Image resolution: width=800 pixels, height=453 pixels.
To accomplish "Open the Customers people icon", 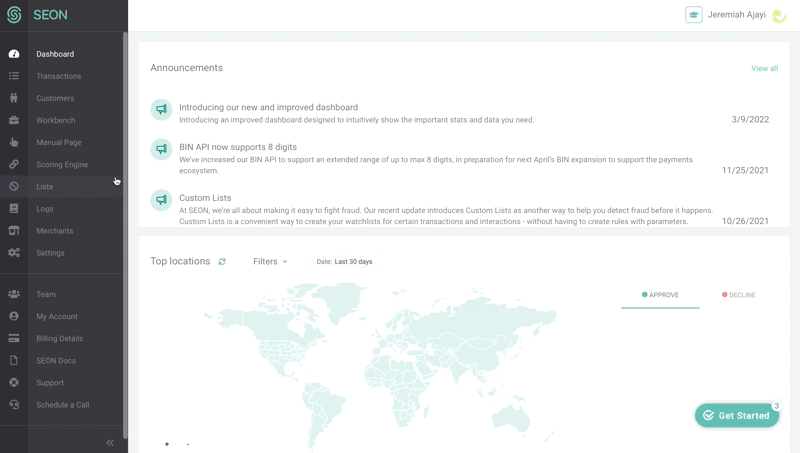I will pos(14,98).
